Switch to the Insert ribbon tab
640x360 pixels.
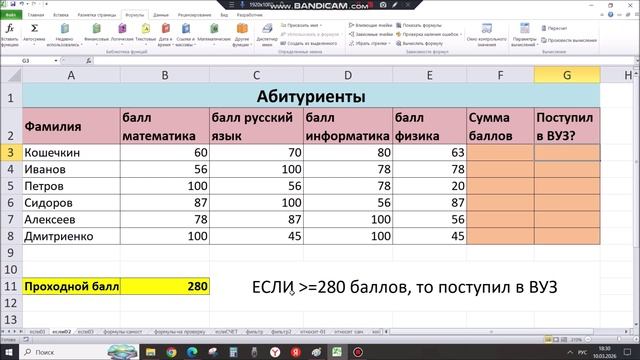coord(61,15)
